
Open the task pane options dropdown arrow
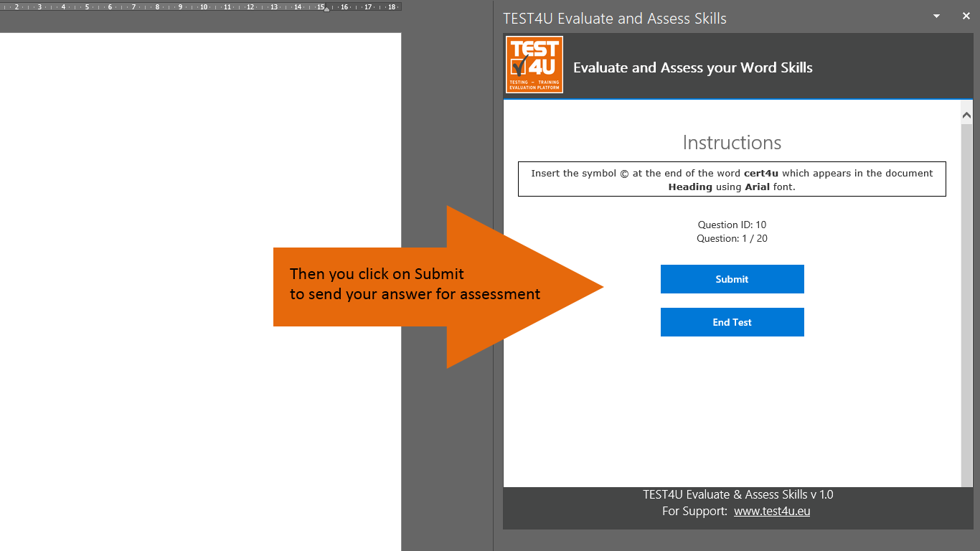936,15
